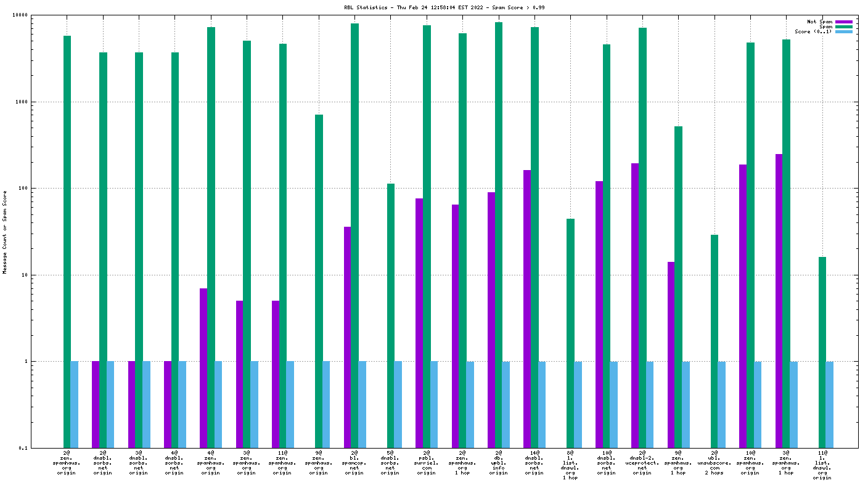Select the dnsbl-2.uceprotect.net origin axis label
Image resolution: width=868 pixels, height=488 pixels.
642,463
